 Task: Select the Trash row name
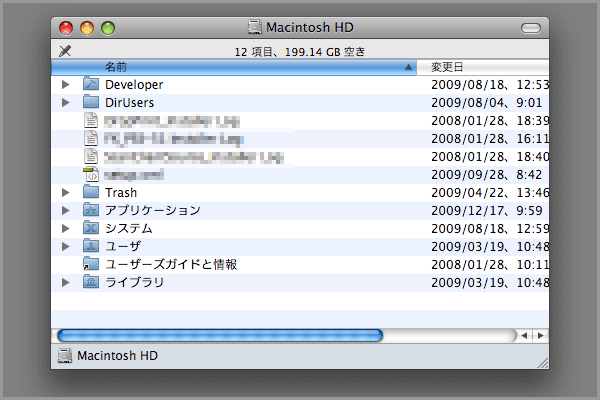[121, 192]
